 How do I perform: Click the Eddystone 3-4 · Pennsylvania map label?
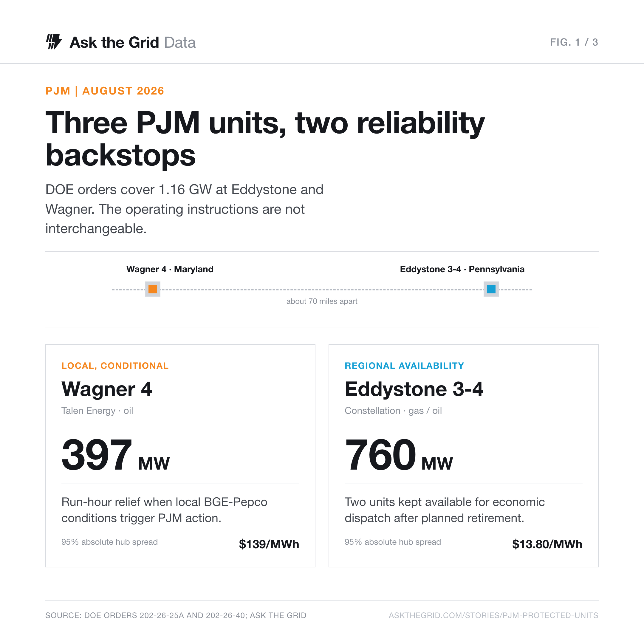tap(462, 269)
